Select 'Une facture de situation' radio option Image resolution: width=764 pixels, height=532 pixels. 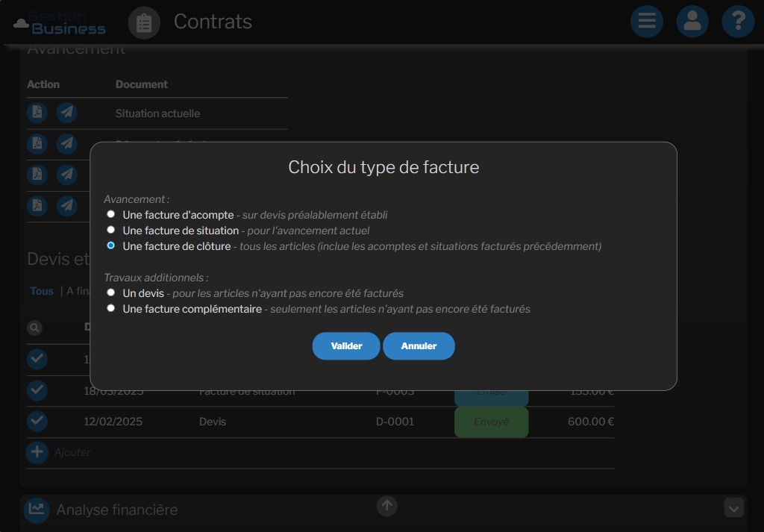(x=111, y=230)
